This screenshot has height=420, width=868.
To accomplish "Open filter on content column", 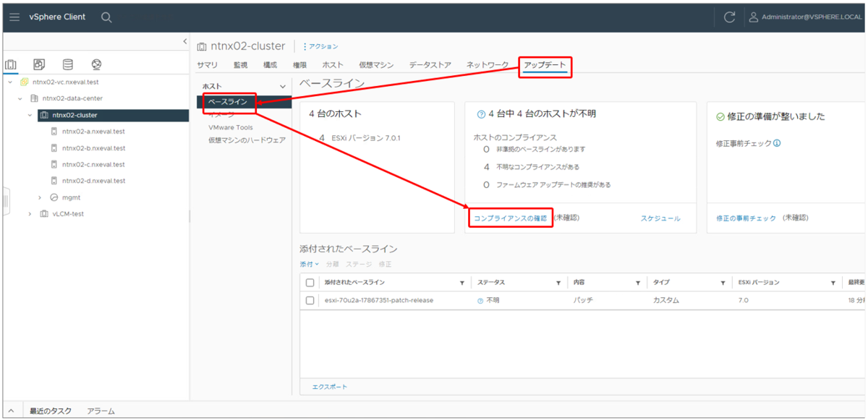I will tap(638, 283).
